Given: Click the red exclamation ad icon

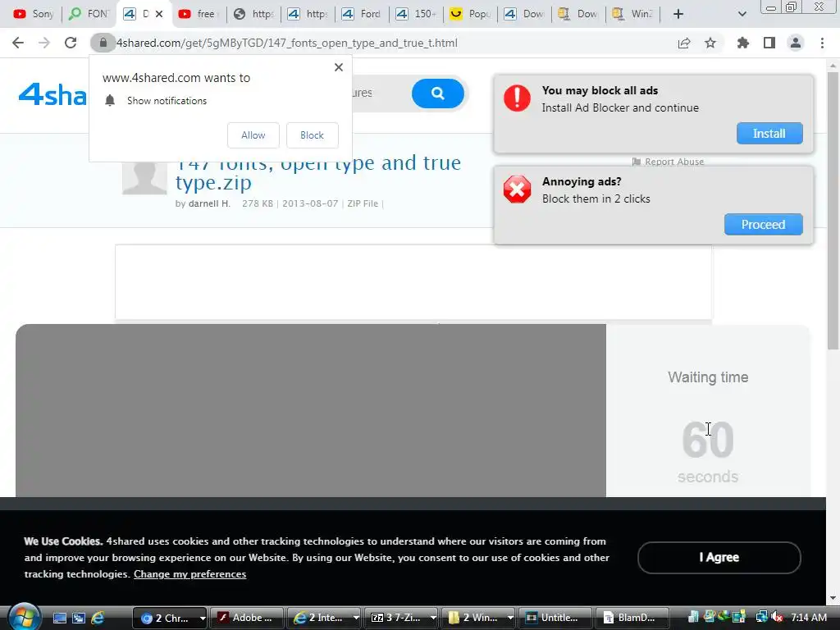Looking at the screenshot, I should (517, 98).
